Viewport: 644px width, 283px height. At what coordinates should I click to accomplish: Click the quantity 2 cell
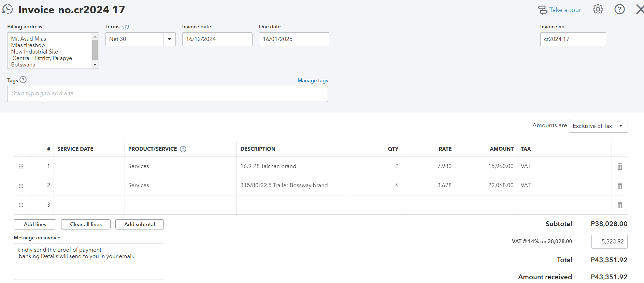coord(375,166)
